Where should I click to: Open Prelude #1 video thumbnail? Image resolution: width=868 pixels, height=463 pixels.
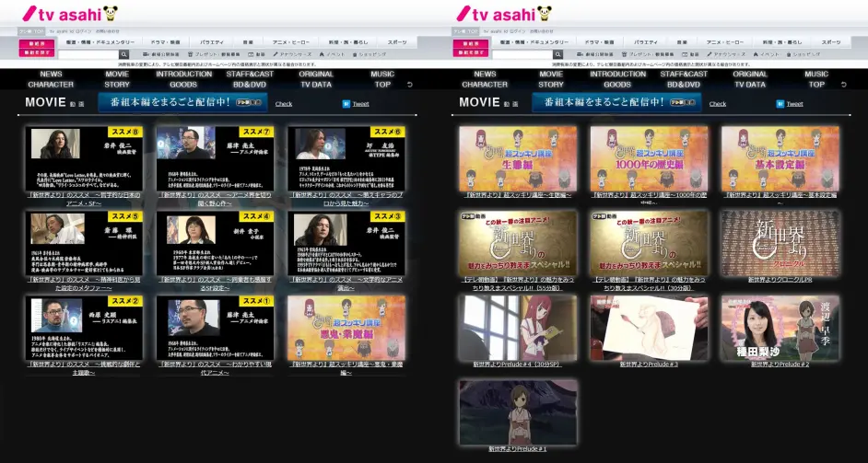(x=518, y=412)
